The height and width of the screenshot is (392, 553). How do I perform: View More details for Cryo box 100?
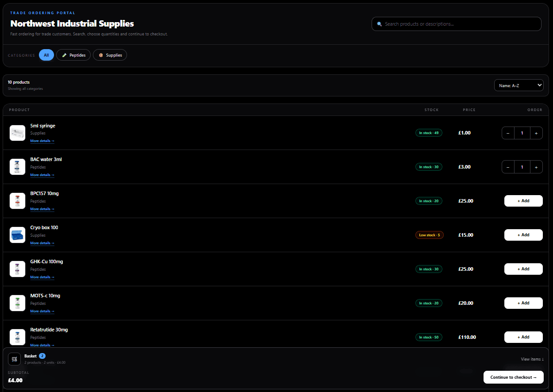(x=42, y=243)
